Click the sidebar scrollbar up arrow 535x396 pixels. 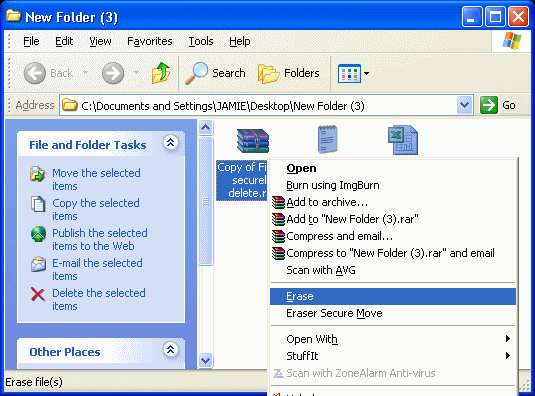tap(205, 128)
